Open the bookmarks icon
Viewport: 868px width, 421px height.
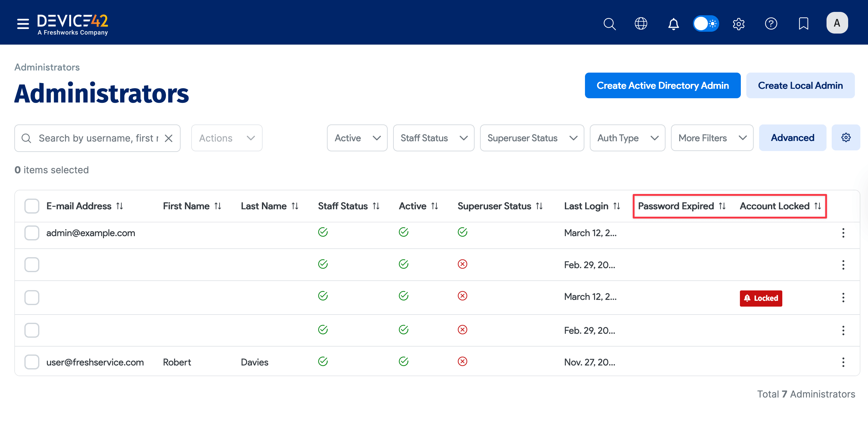coord(803,23)
